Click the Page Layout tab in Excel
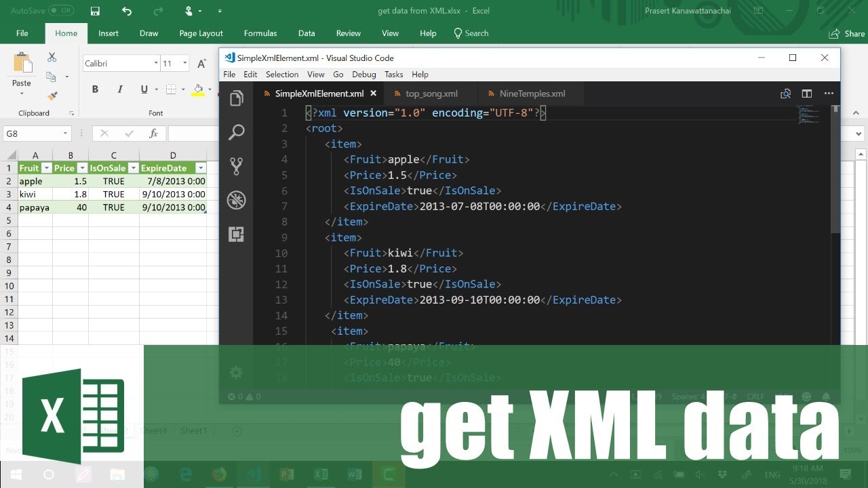The height and width of the screenshot is (488, 868). click(x=201, y=33)
